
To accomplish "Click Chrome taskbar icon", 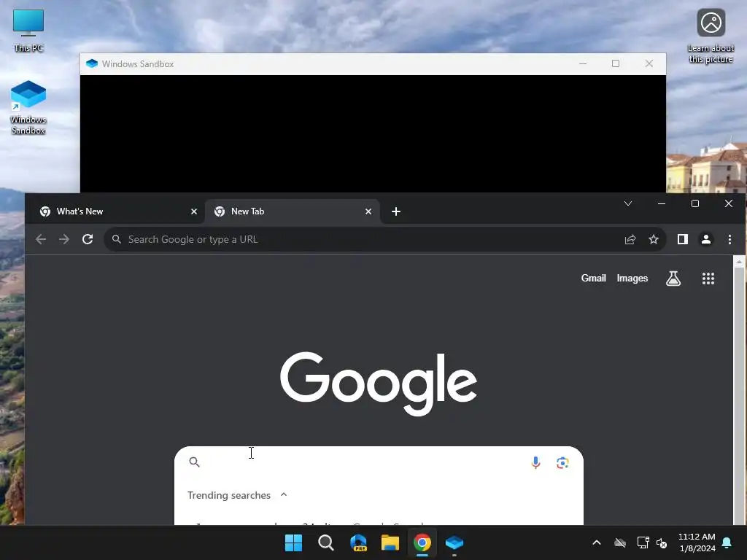I will click(422, 542).
